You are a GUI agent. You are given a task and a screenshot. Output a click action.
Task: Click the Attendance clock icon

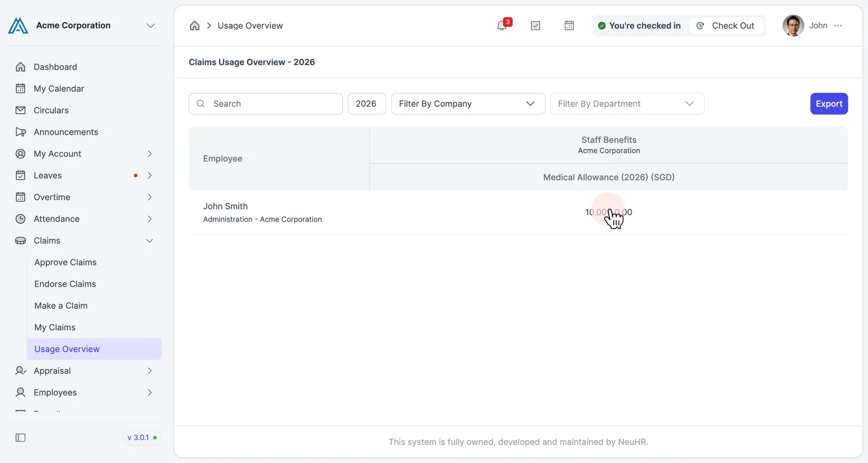(x=20, y=219)
